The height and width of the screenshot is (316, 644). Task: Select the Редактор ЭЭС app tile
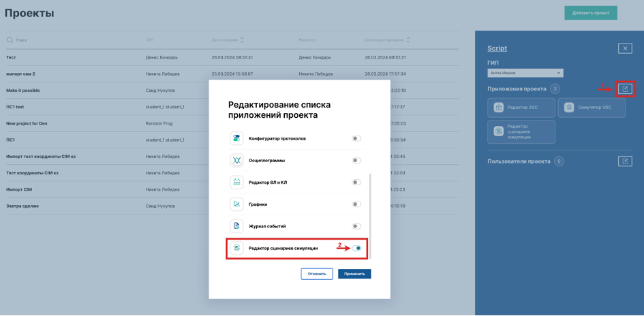coord(521,108)
